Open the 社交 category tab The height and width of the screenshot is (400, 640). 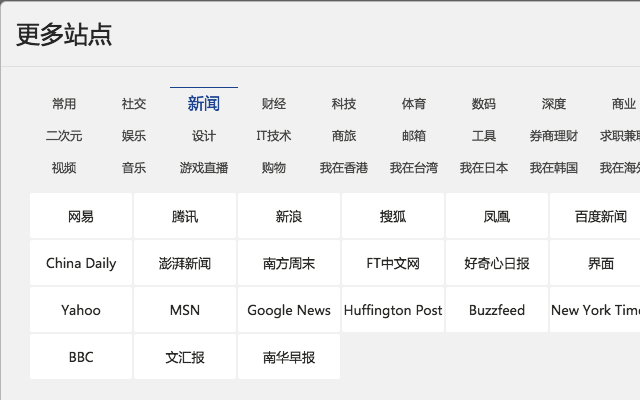pos(134,104)
